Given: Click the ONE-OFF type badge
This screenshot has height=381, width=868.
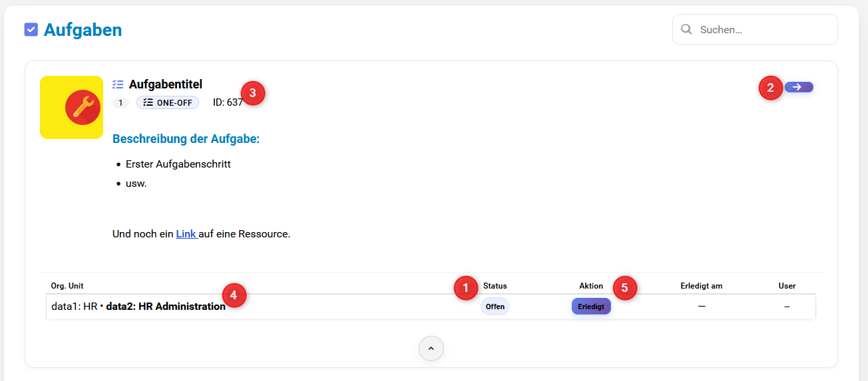Looking at the screenshot, I should click(x=168, y=102).
